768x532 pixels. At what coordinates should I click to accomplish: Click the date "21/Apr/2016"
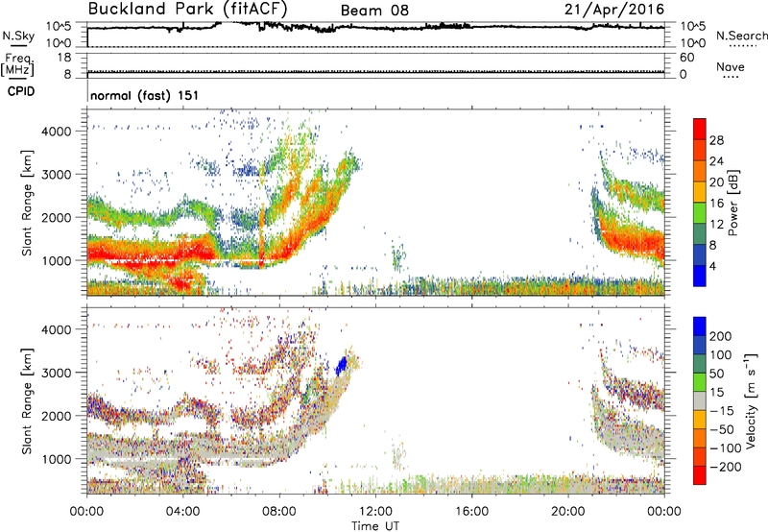pyautogui.click(x=614, y=10)
